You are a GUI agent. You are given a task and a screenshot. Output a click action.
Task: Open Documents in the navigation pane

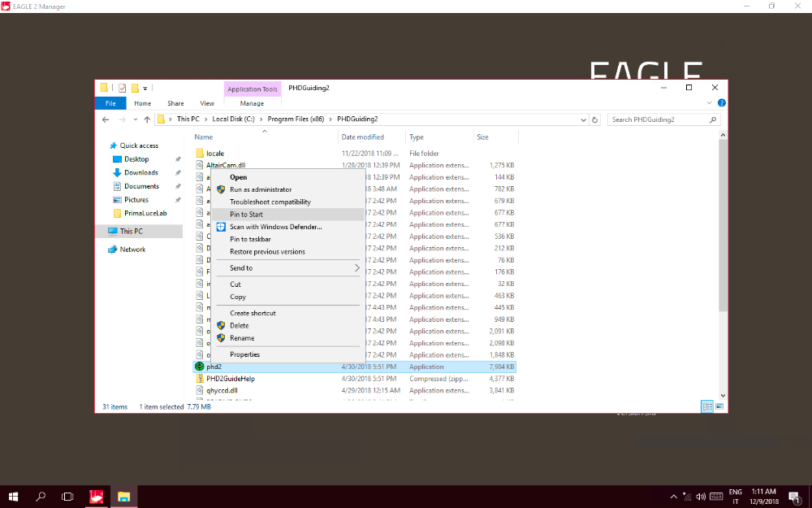[x=141, y=186]
